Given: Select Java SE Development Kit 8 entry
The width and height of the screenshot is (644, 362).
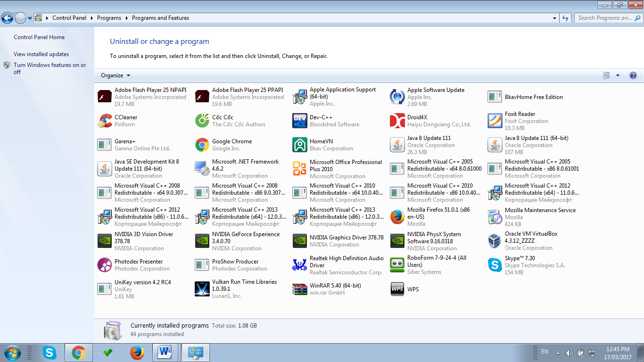Looking at the screenshot, I should pyautogui.click(x=143, y=169).
